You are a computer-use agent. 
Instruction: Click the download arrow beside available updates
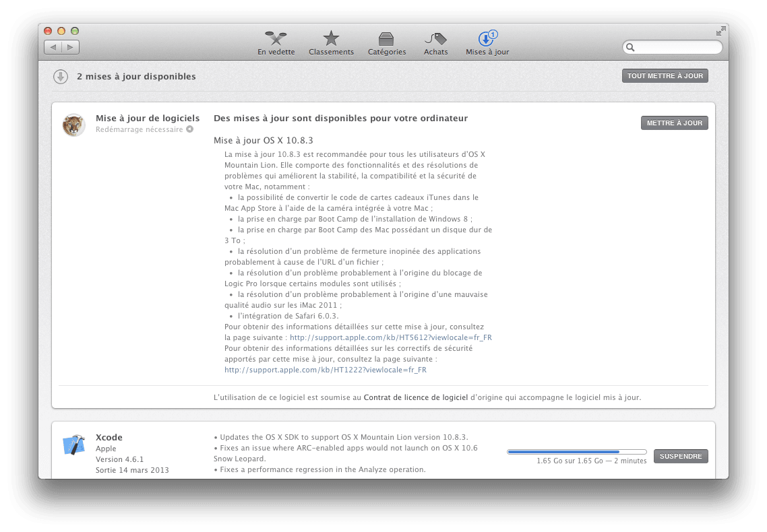pos(61,77)
